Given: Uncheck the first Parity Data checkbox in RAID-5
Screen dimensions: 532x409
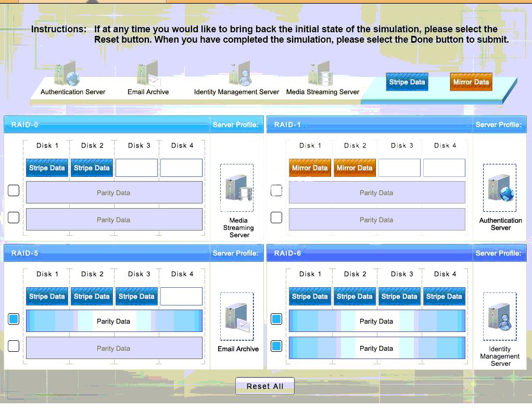Looking at the screenshot, I should pos(14,319).
